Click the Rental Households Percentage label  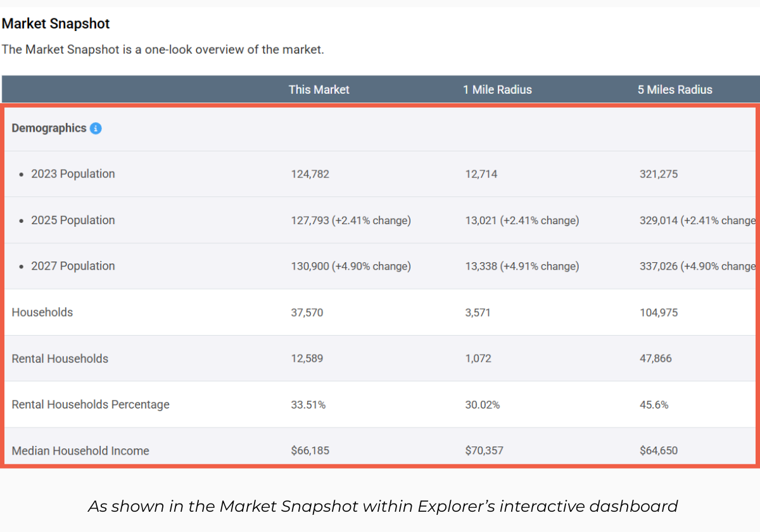(x=91, y=405)
